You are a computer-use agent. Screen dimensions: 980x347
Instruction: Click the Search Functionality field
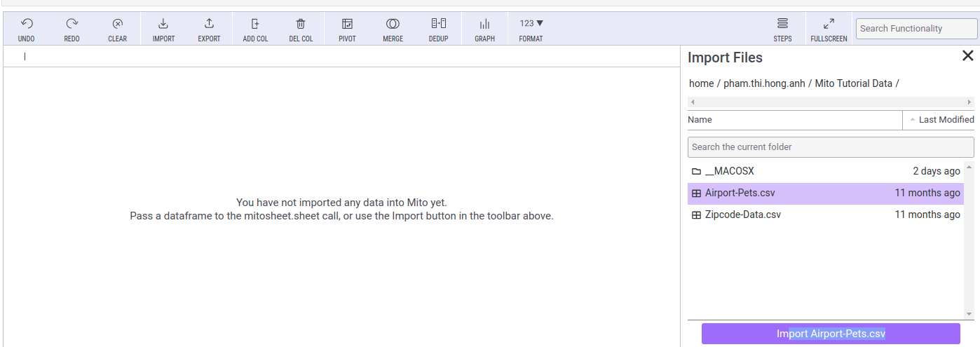pos(916,29)
